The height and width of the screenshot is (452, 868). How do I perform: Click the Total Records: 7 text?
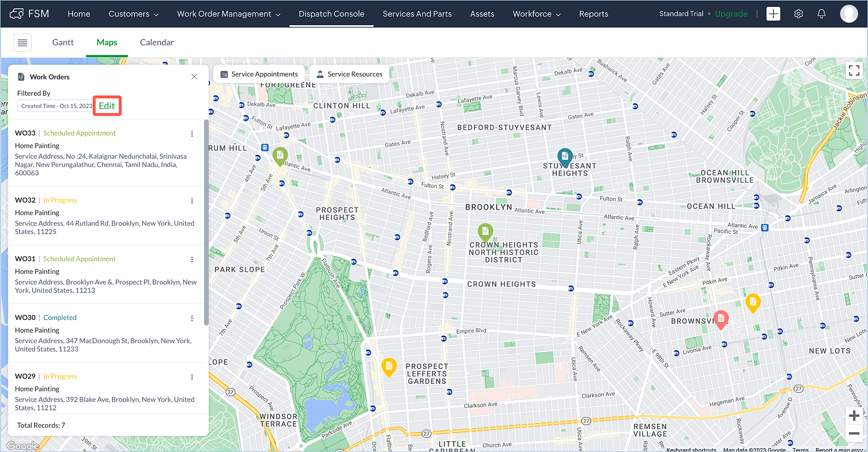pos(41,426)
